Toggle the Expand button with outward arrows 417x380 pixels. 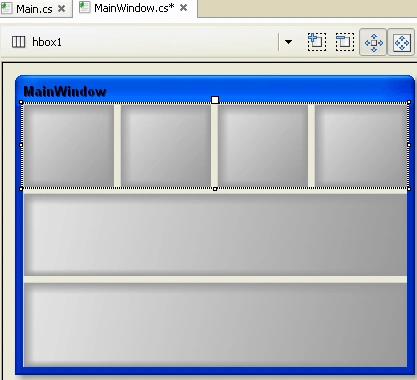(373, 42)
